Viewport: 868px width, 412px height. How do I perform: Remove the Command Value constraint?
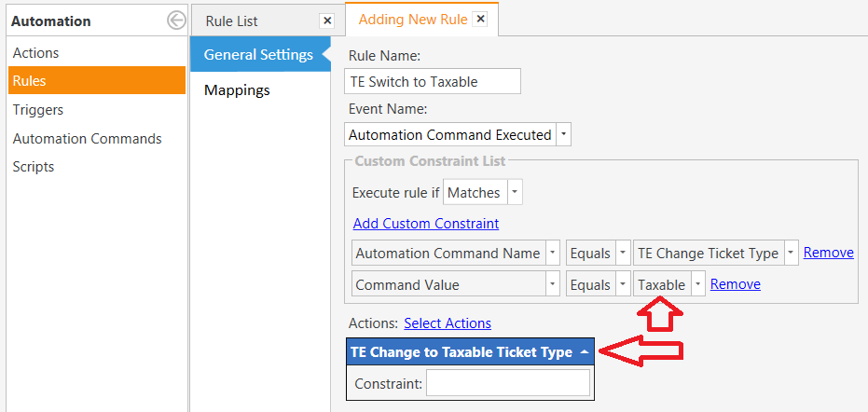click(x=736, y=284)
